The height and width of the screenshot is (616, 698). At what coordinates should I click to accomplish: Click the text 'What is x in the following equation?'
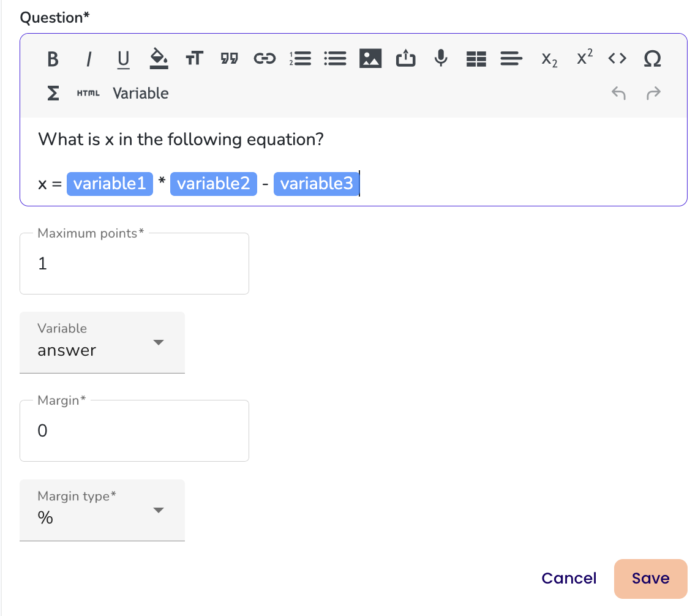pos(181,140)
